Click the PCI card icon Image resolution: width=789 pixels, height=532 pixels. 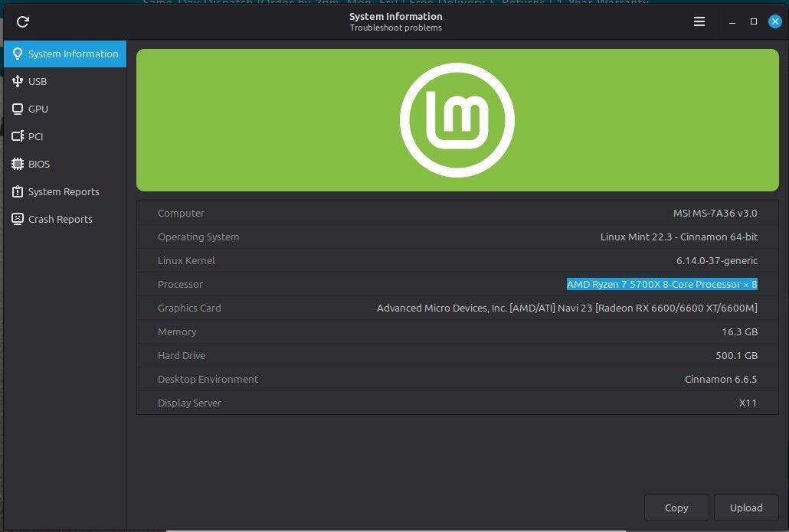(18, 136)
